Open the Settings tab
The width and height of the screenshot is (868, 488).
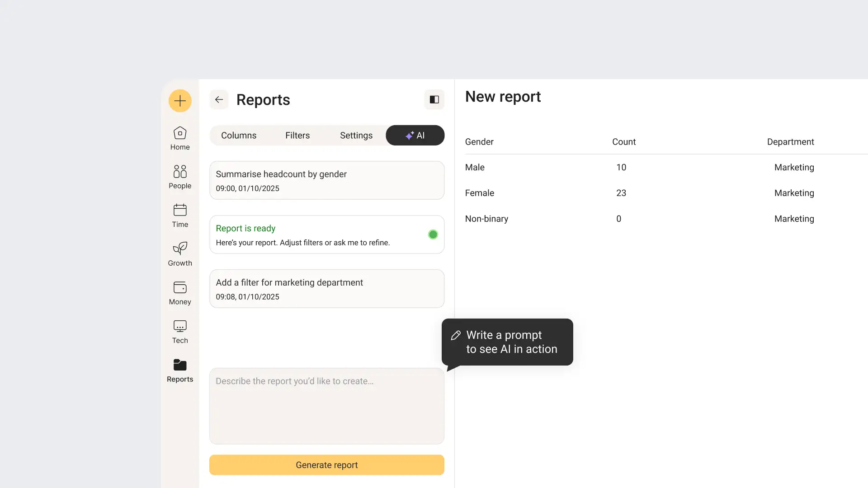coord(356,136)
